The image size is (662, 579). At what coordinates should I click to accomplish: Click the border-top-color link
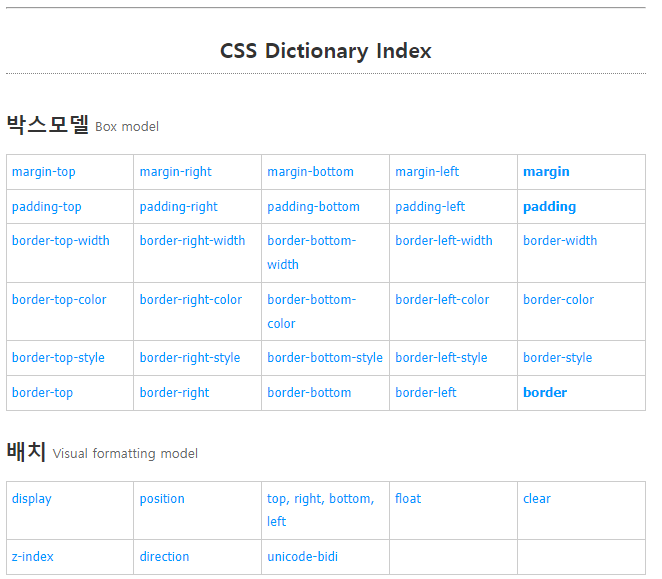59,300
